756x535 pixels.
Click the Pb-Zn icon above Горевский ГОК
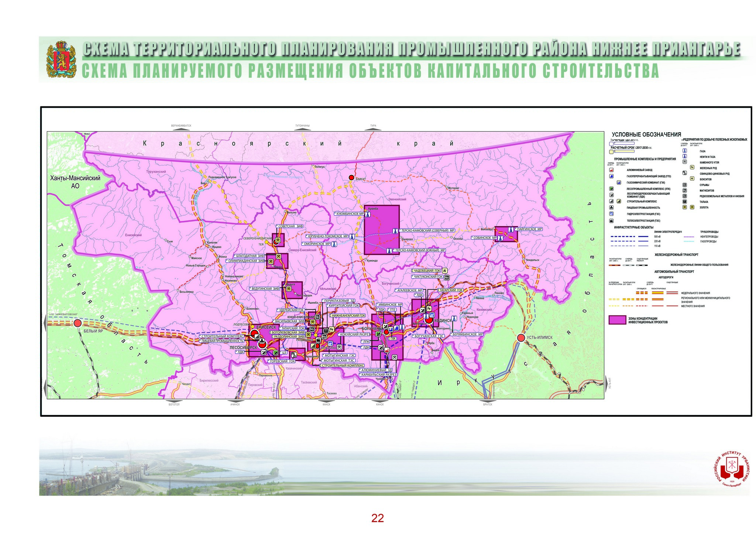click(294, 355)
